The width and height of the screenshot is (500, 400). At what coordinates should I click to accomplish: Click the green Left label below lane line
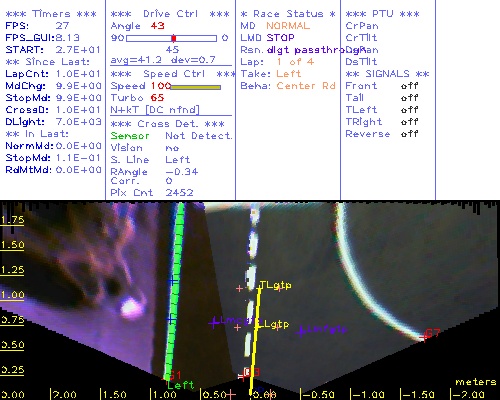tap(180, 385)
